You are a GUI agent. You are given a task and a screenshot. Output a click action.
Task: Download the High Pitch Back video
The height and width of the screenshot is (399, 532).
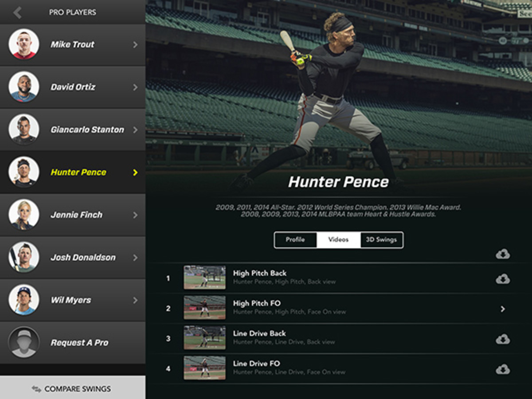click(x=503, y=279)
